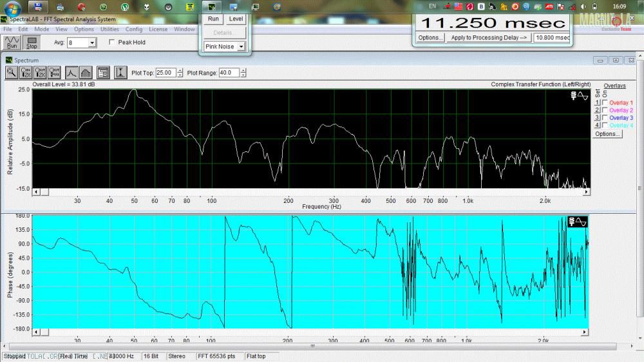Open the Mode menu
Image resolution: width=644 pixels, height=362 pixels.
coord(41,29)
